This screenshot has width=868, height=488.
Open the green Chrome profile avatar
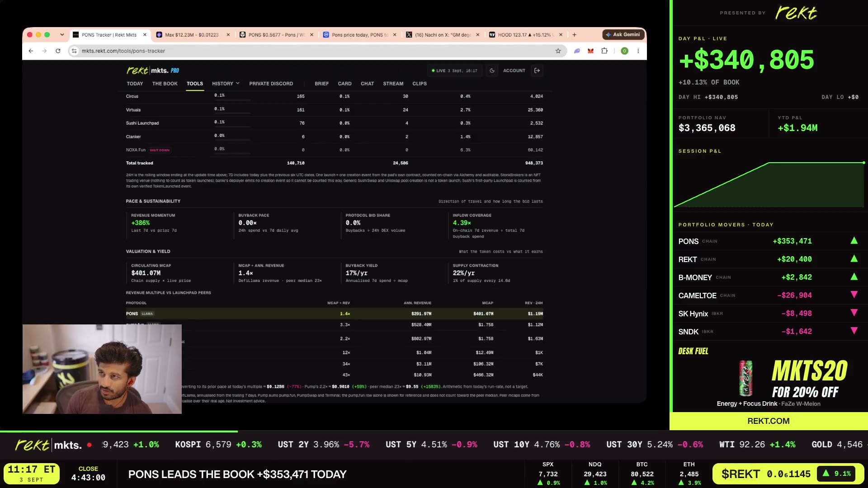tap(624, 51)
